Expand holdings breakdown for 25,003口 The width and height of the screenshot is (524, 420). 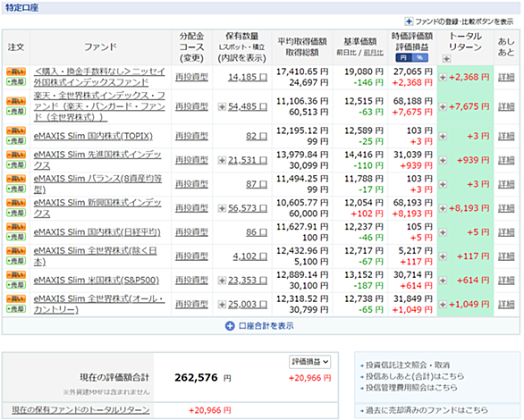coord(222,305)
